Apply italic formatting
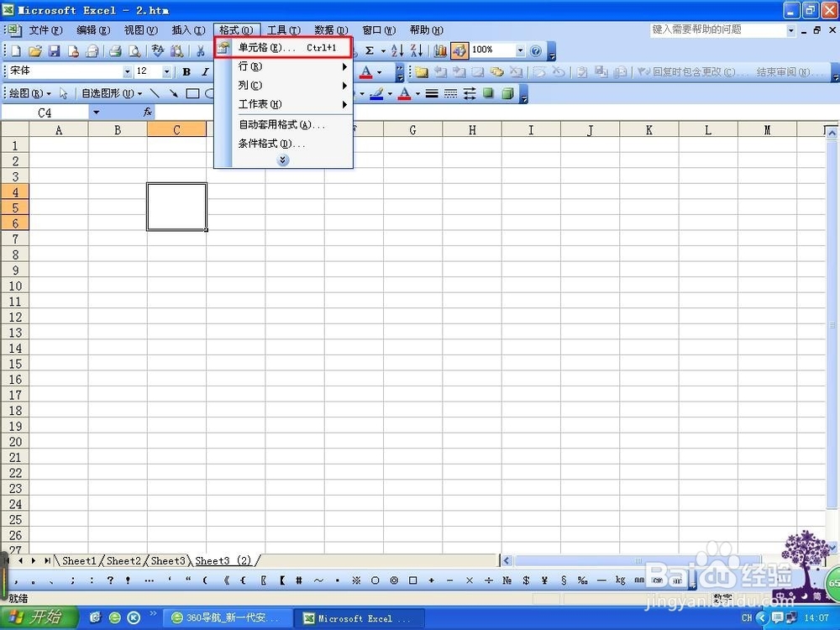 click(x=205, y=71)
